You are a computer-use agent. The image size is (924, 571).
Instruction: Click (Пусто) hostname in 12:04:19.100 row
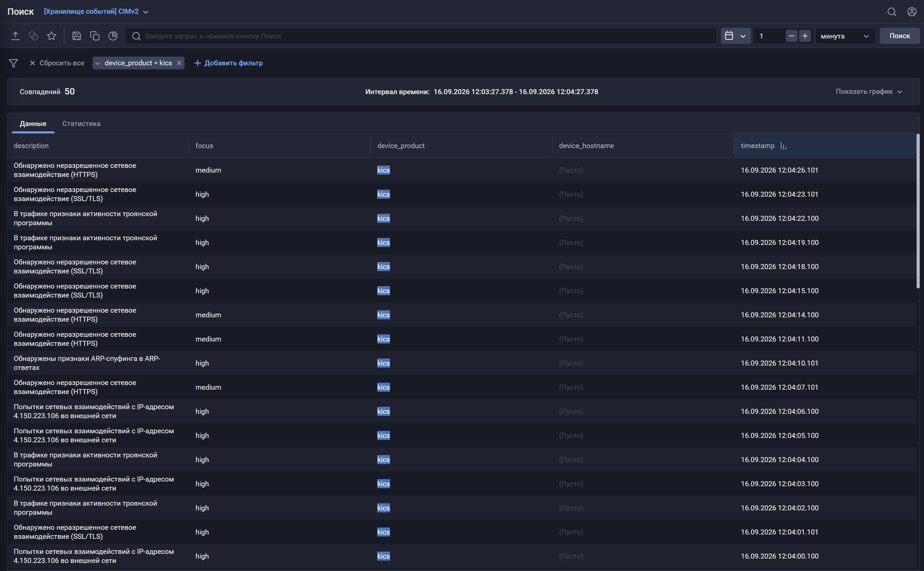tap(571, 243)
